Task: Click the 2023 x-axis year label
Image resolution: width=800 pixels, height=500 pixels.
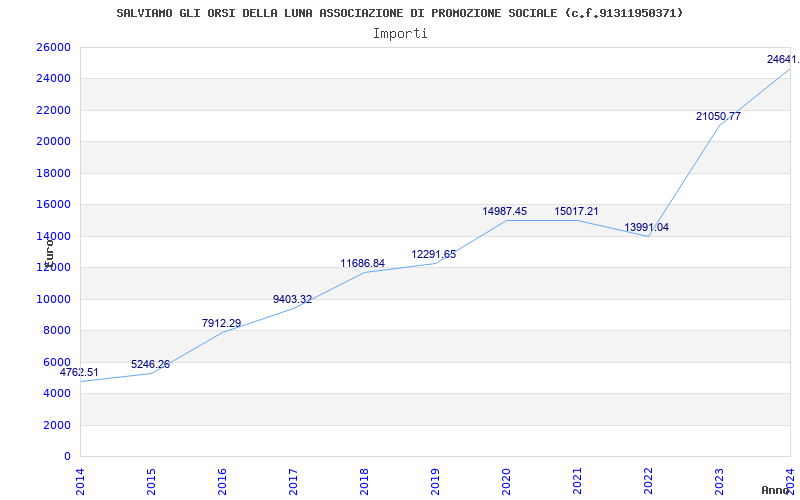Action: pos(719,481)
